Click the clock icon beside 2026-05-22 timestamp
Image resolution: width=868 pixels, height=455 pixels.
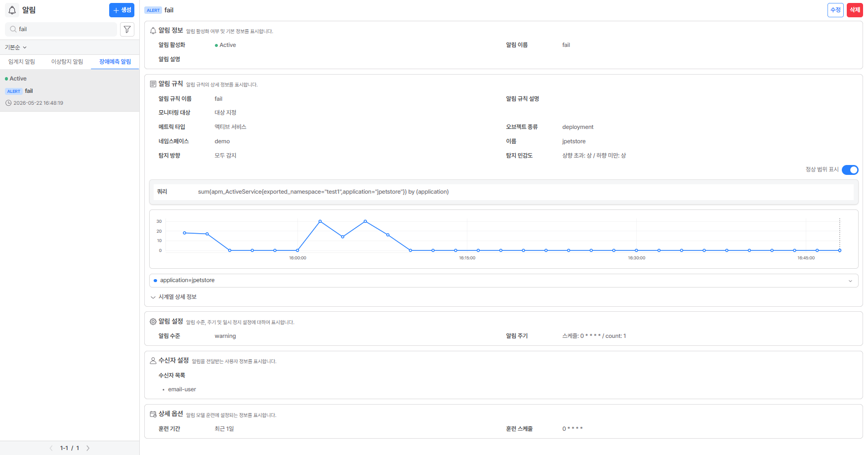coord(8,103)
